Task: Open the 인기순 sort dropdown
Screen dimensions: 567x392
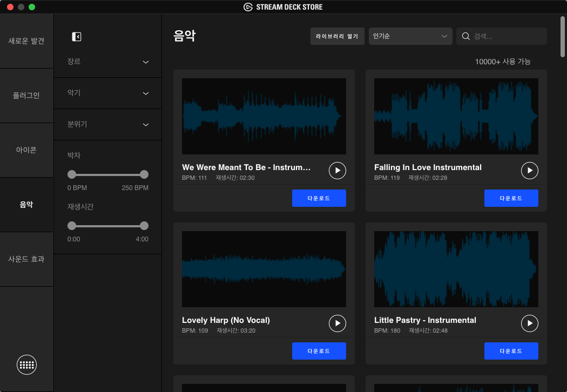Action: point(410,36)
